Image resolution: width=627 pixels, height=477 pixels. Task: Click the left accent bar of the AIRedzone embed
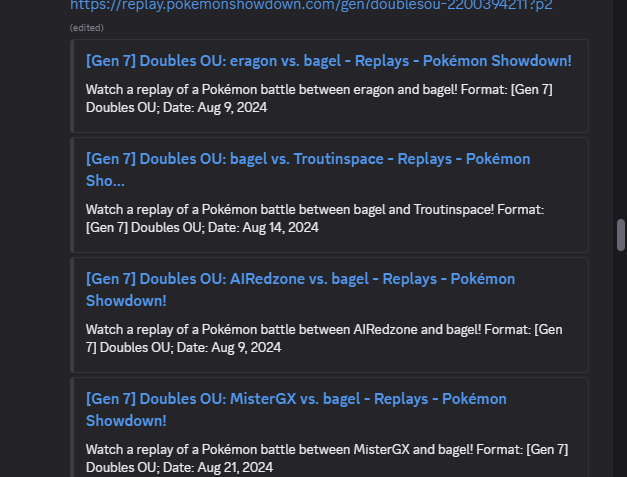[72, 315]
